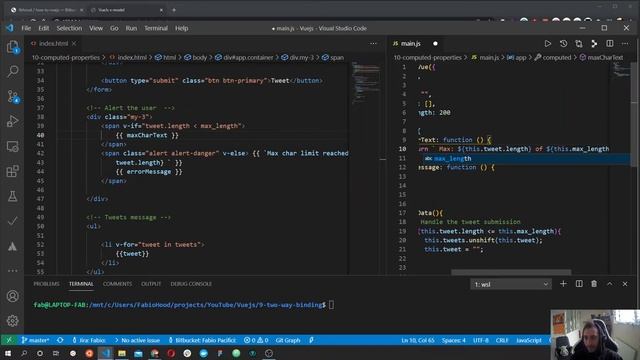The height and width of the screenshot is (360, 640).
Task: Click No active issue in status bar
Action: (x=137, y=340)
